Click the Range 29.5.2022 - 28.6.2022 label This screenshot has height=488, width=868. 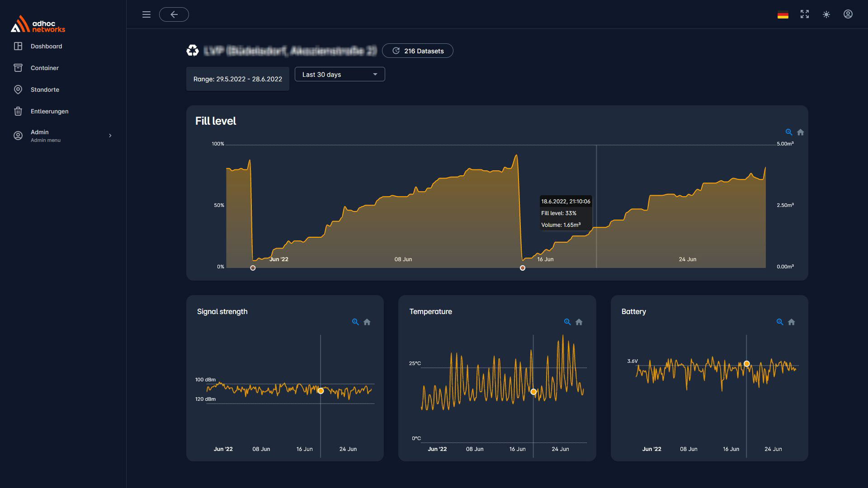(238, 79)
